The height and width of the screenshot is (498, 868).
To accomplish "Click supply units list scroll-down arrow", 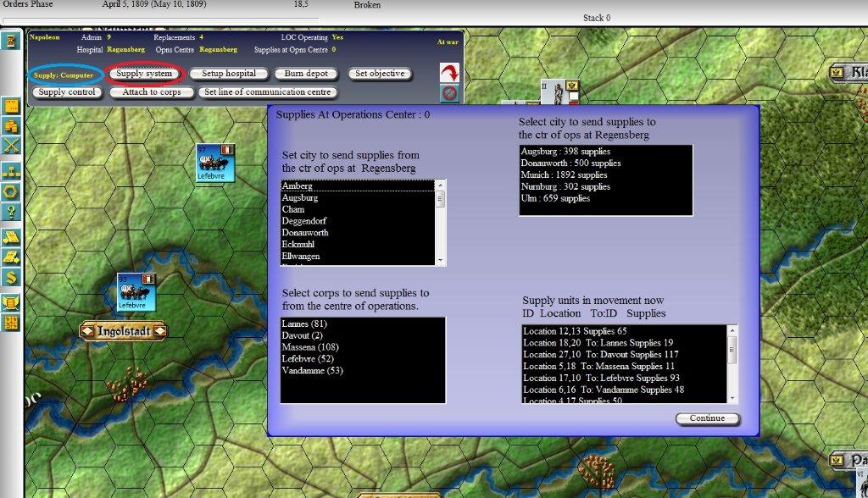I will pyautogui.click(x=732, y=398).
